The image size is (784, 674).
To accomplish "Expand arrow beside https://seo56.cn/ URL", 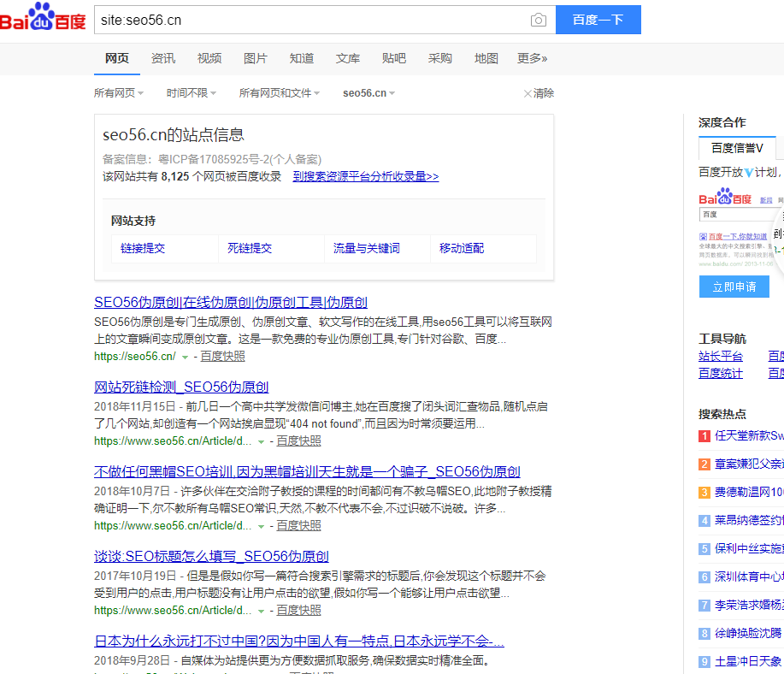I will click(x=185, y=358).
